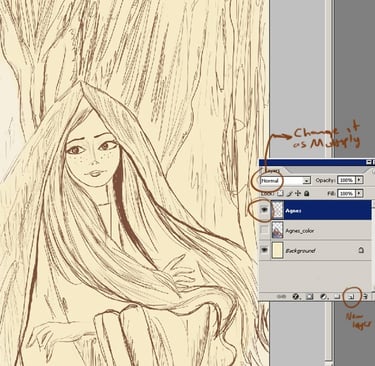Toggle lock position move icon

click(298, 193)
